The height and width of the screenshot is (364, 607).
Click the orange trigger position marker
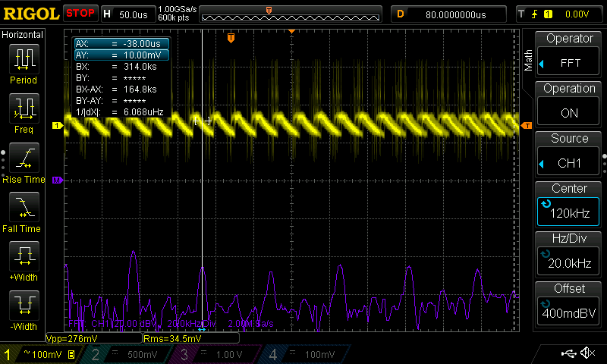[231, 37]
